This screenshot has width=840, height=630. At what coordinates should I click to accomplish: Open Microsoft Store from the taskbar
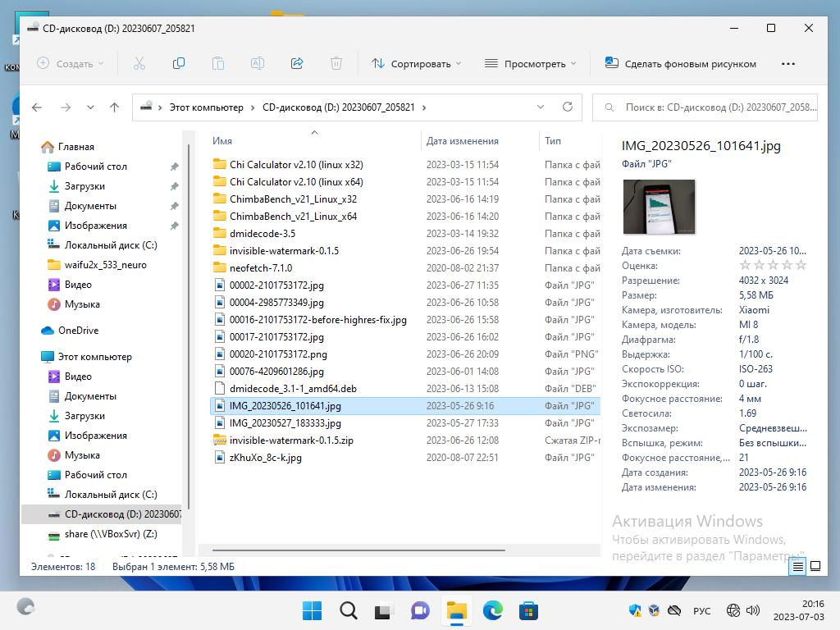coord(529,609)
